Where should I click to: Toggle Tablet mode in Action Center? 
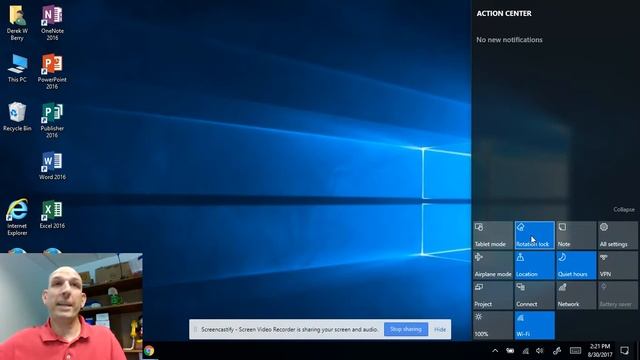pos(493,236)
